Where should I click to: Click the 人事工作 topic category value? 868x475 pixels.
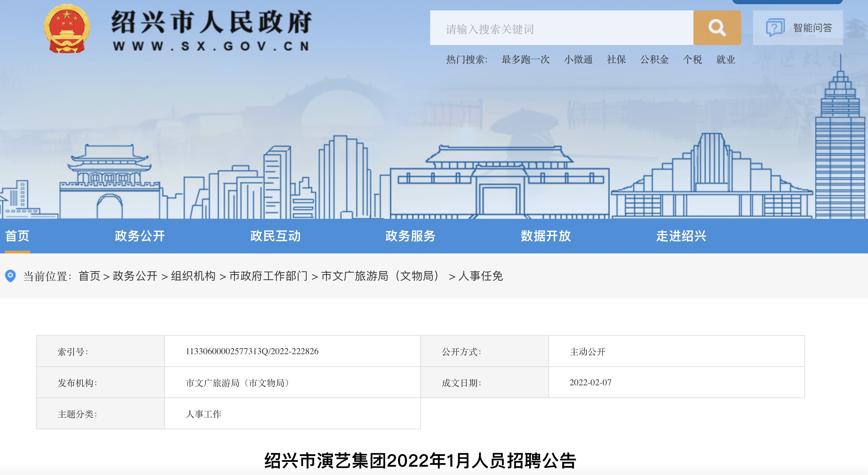click(204, 414)
